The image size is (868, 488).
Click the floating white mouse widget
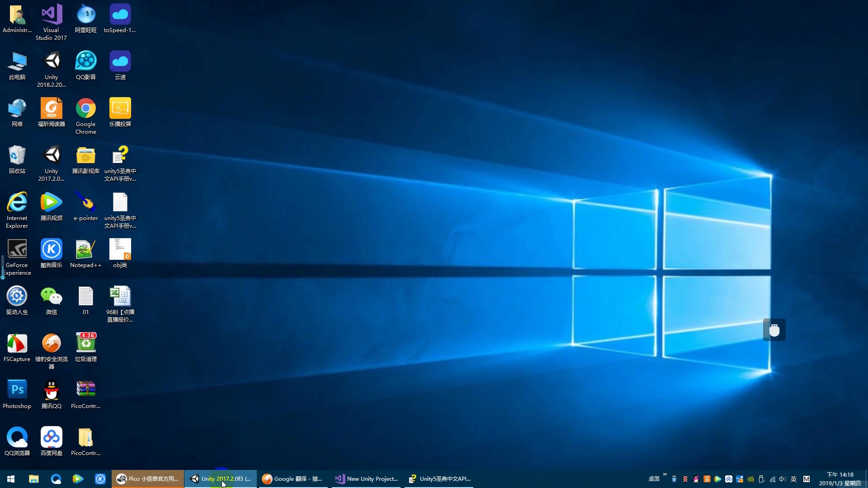click(x=774, y=330)
